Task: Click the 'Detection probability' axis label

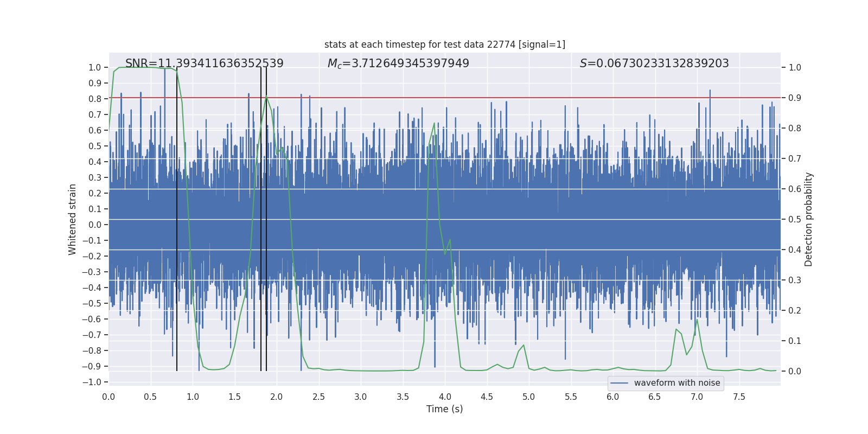Action: point(809,219)
